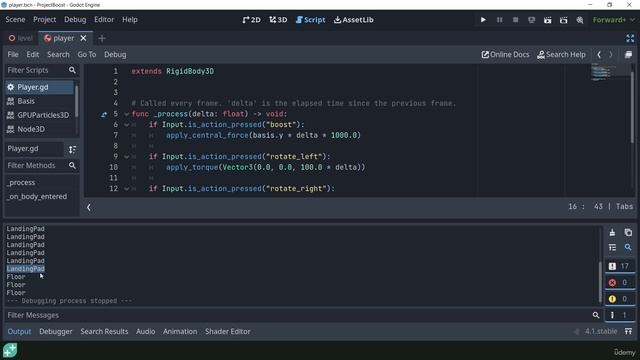
Task: Open the script editor Search menu
Action: coord(58,54)
